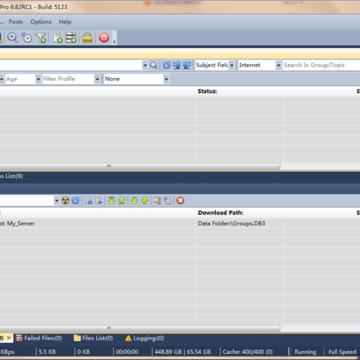Click the first blue monitor network icon
The image size is (360, 360).
(177, 65)
